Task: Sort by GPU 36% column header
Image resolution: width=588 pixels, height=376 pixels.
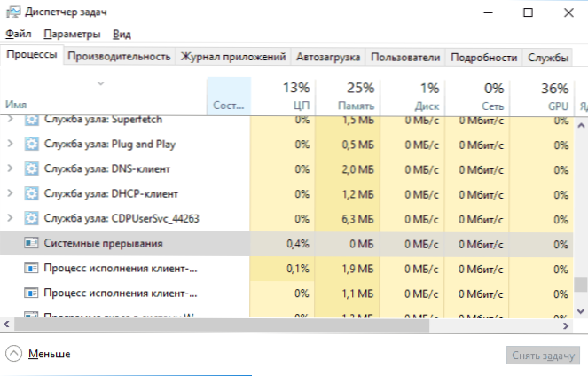Action: click(542, 97)
